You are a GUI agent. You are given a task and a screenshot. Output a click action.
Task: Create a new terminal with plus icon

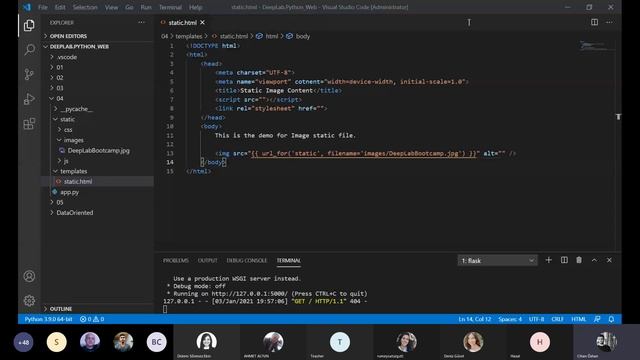tap(549, 260)
